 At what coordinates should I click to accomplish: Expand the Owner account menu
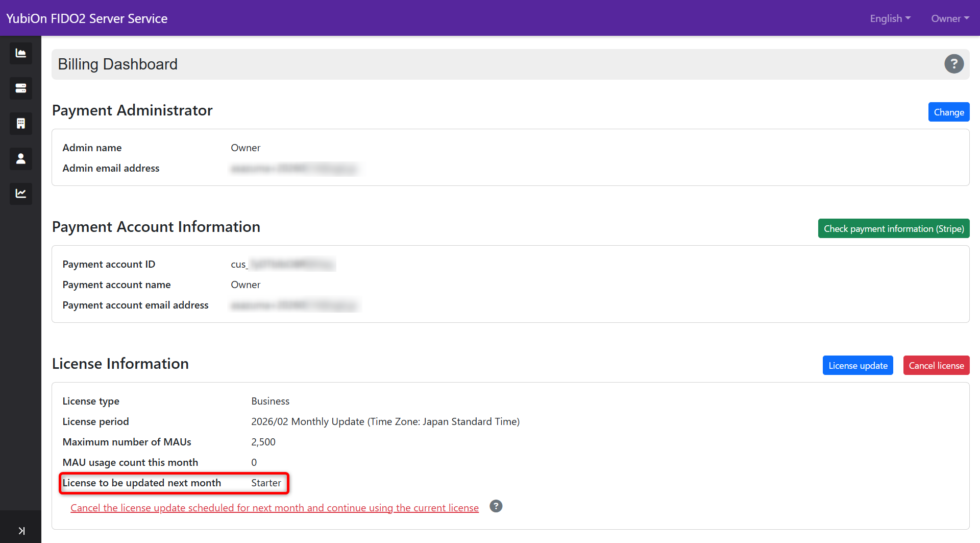pyautogui.click(x=949, y=18)
